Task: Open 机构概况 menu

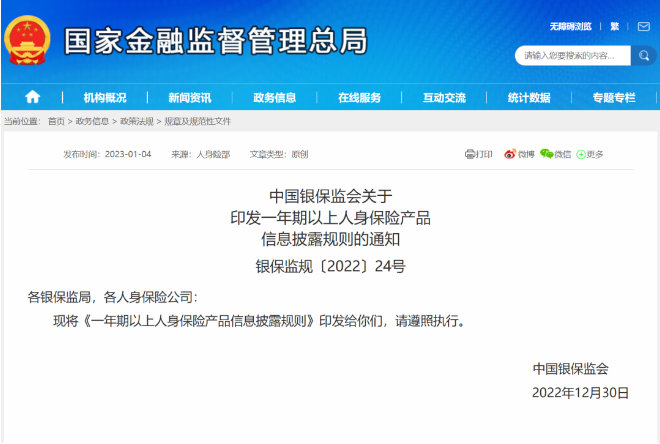Action: (x=105, y=98)
